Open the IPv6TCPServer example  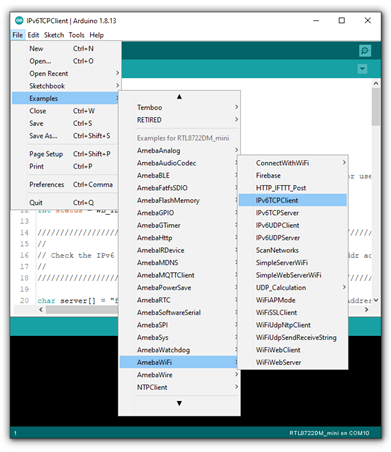293,213
